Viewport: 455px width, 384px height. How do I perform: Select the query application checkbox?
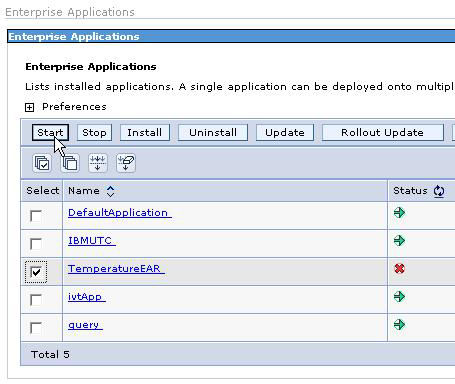coord(36,328)
